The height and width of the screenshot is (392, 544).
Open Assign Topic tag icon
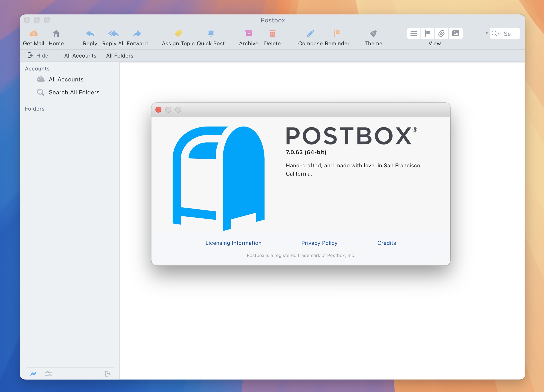178,33
